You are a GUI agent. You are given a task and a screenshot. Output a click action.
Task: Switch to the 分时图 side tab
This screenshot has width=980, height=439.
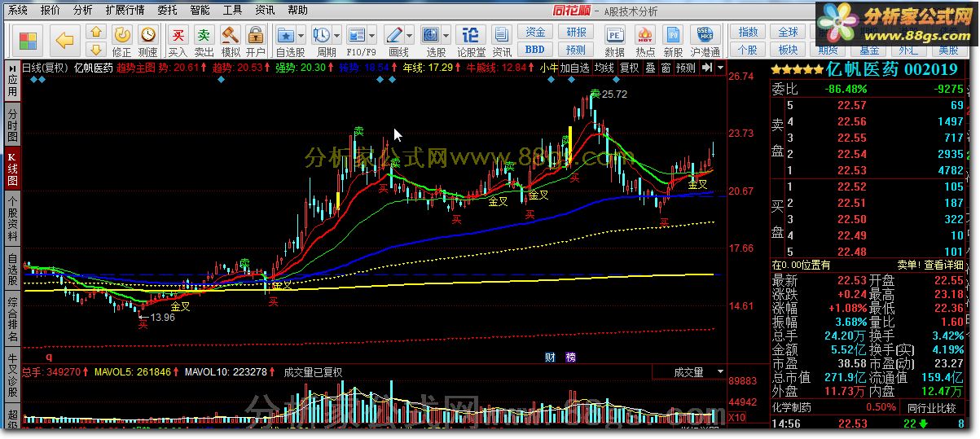click(x=12, y=125)
